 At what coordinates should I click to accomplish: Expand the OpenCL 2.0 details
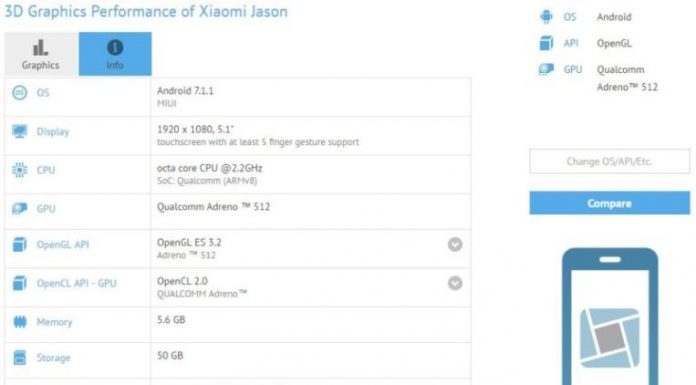[455, 283]
